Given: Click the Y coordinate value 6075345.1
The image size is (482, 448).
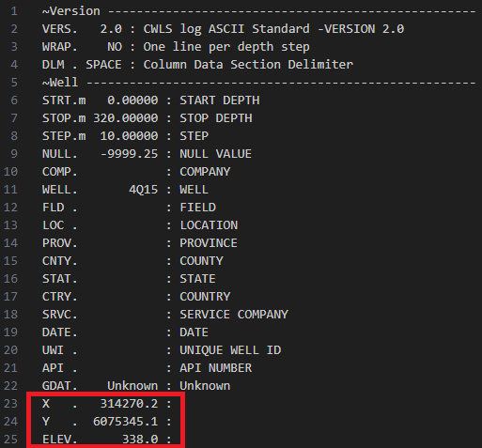Looking at the screenshot, I should (x=126, y=422).
